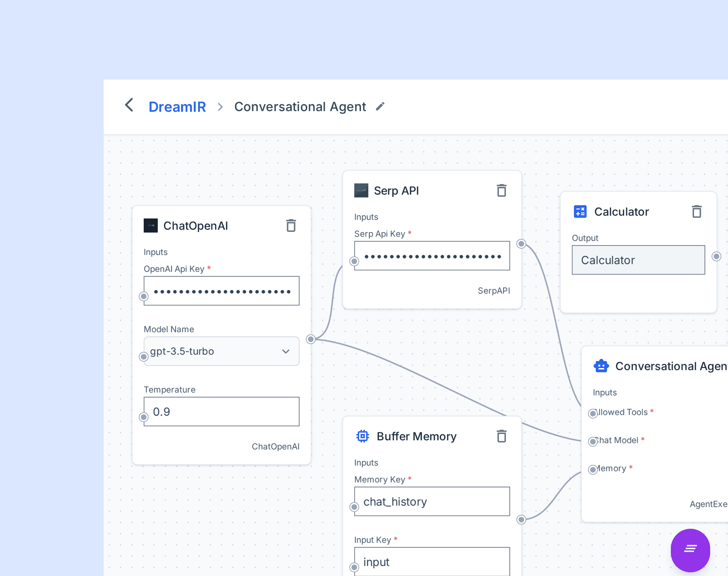
Task: Click the SerpAPI output label
Action: coord(494,291)
